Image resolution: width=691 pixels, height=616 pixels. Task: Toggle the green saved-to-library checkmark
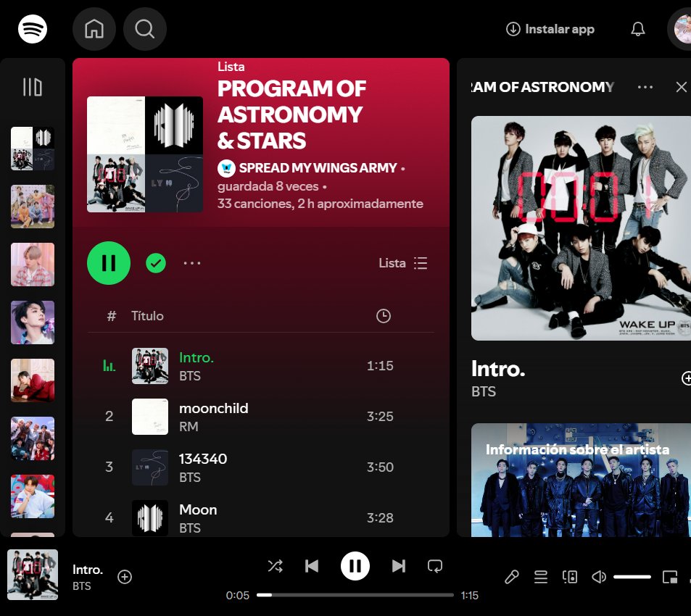pos(156,263)
